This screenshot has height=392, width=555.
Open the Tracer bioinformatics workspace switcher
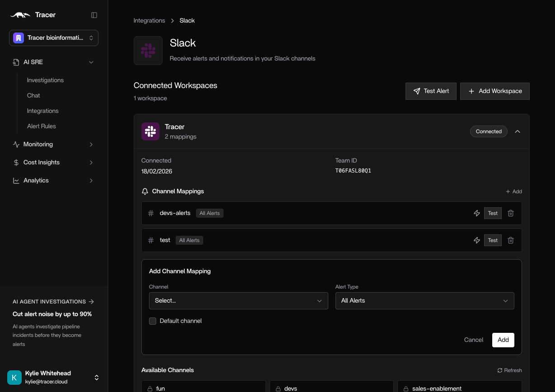tap(54, 38)
